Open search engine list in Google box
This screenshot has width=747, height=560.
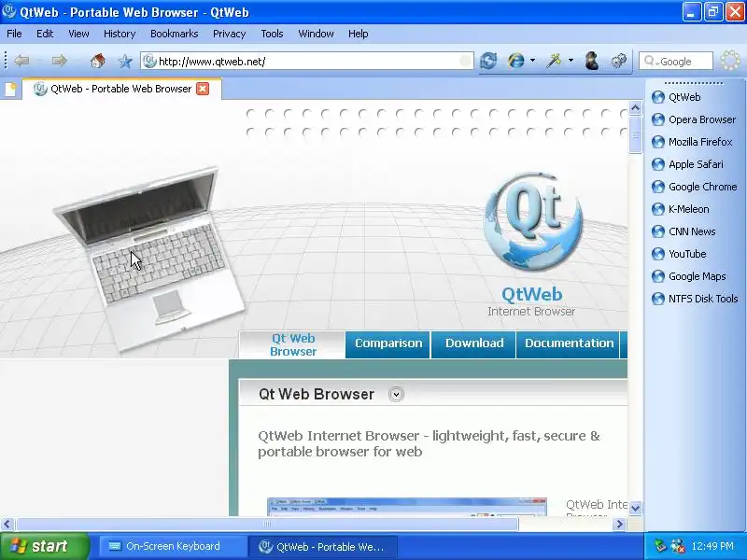[651, 62]
